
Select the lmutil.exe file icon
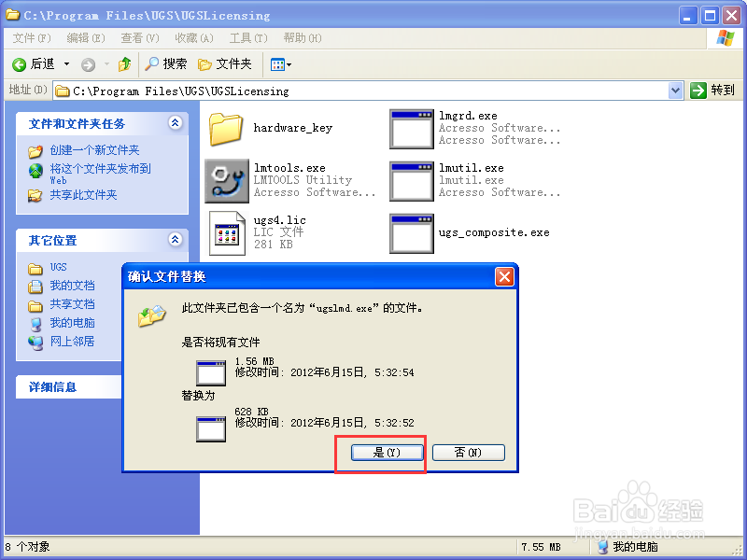point(412,181)
